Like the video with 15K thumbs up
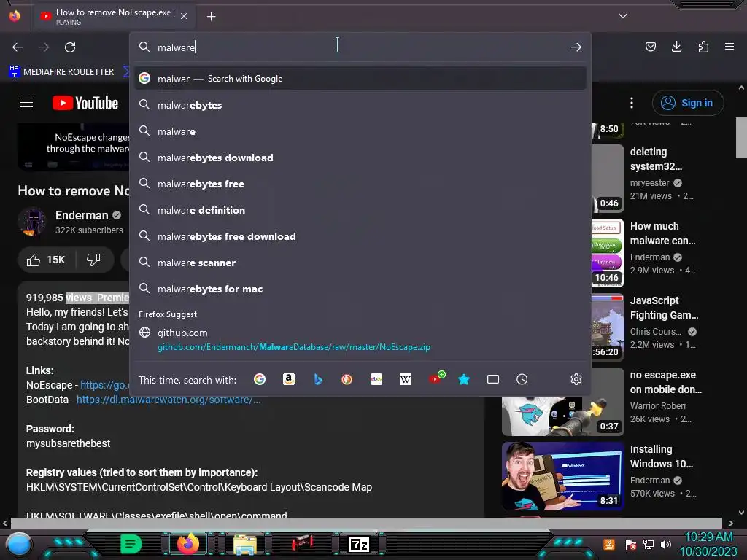Image resolution: width=747 pixels, height=560 pixels. [x=46, y=260]
